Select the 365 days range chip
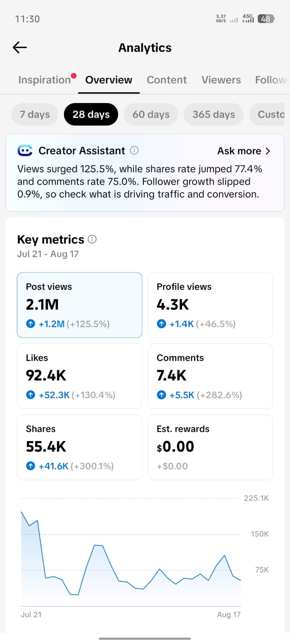Viewport: 290px width, 644px height. (x=213, y=114)
